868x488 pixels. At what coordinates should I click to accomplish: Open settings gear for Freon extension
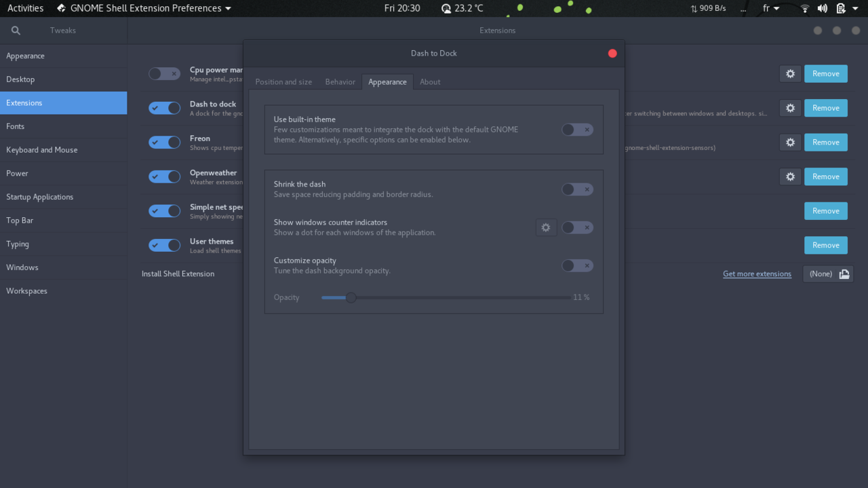(790, 143)
